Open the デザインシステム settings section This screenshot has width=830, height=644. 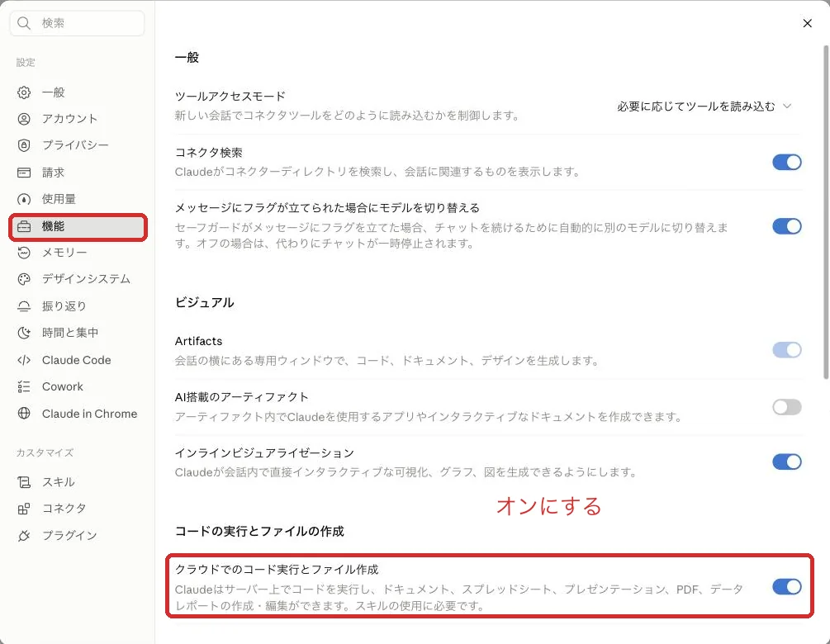(78, 279)
